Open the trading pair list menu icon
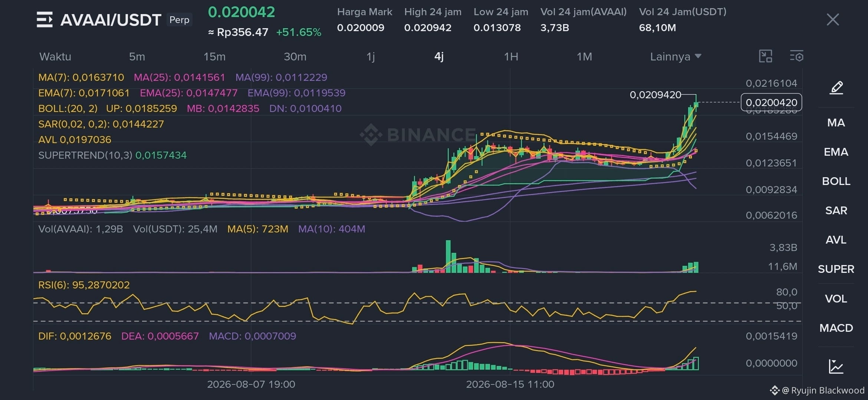The image size is (868, 400). pos(45,20)
